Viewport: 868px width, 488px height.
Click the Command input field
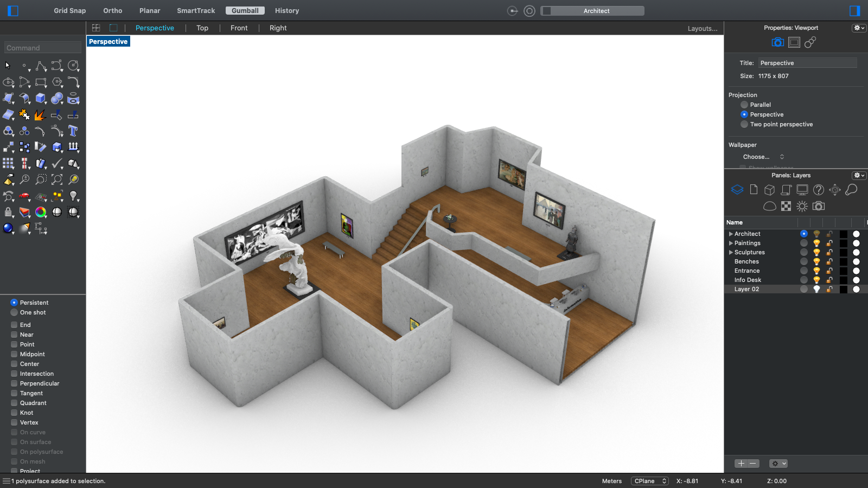43,48
